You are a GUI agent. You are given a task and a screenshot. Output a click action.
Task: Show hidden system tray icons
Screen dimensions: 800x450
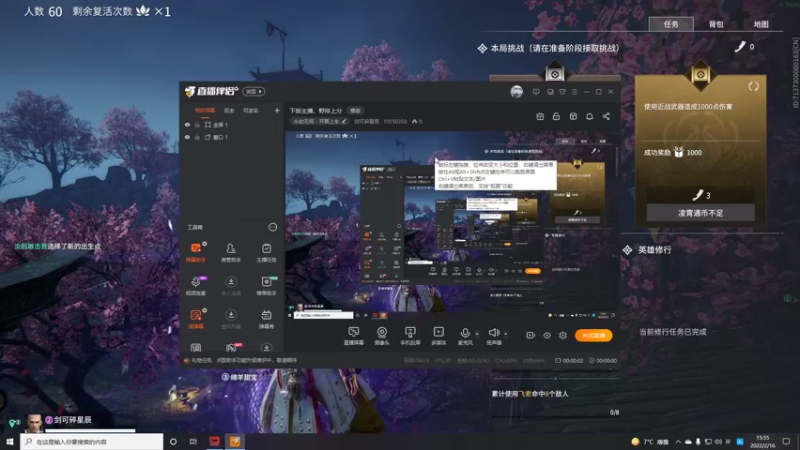pos(678,441)
